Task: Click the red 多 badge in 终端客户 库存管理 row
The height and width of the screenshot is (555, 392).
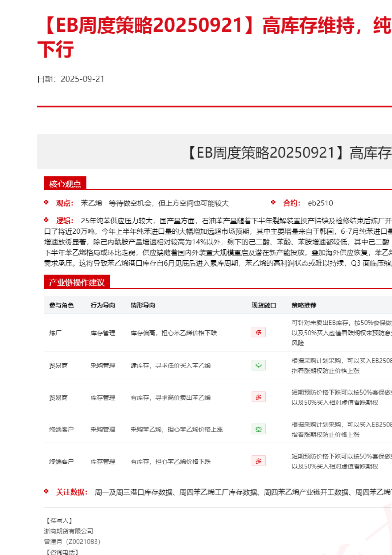Action: point(258,461)
